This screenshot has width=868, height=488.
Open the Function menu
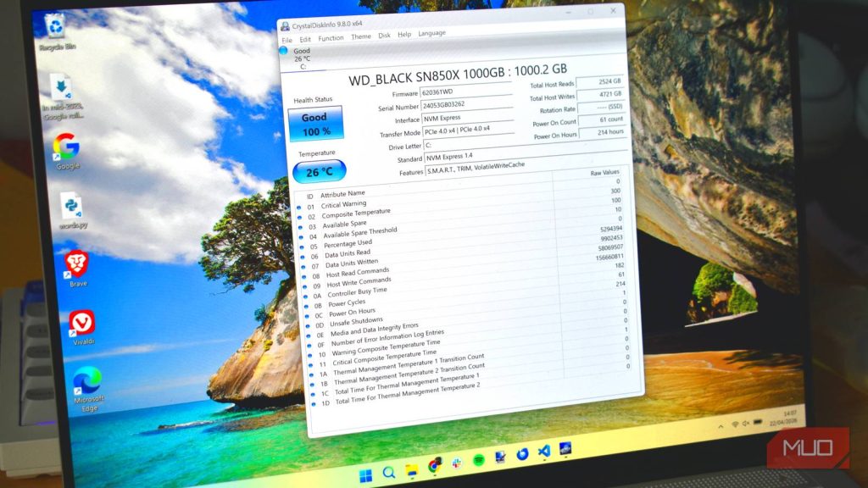pyautogui.click(x=331, y=38)
